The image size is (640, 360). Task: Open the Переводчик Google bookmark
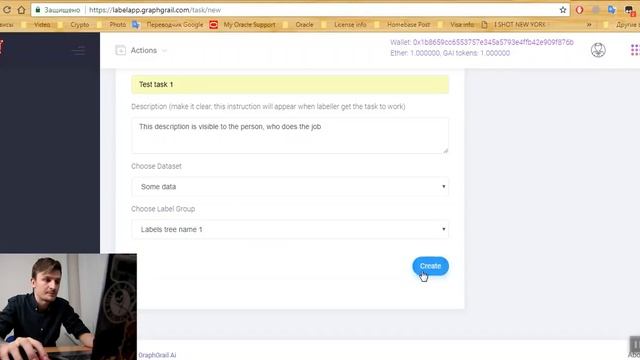(168, 24)
